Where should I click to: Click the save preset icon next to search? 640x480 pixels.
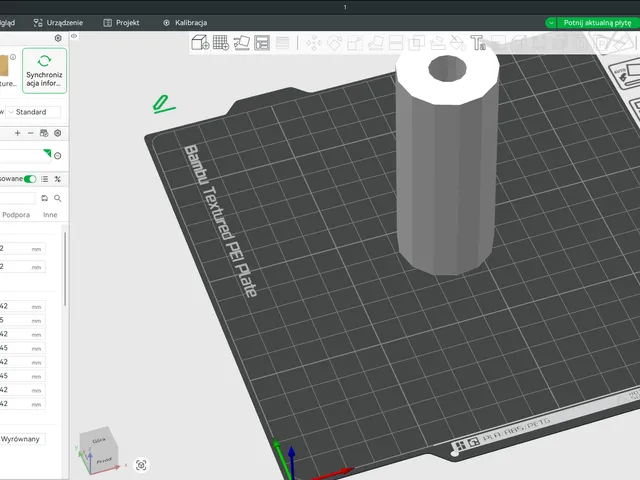click(x=44, y=198)
